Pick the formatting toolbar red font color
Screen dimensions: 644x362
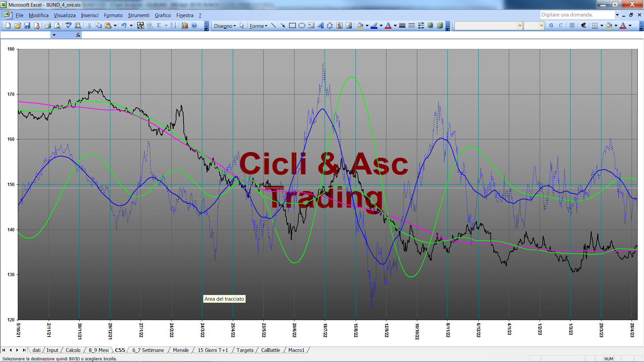click(x=623, y=25)
